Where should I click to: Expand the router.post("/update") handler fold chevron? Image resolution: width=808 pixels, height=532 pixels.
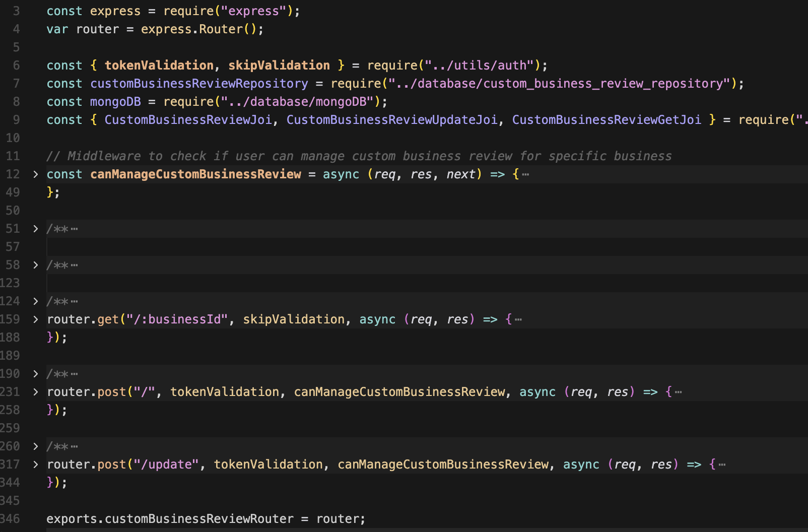coord(35,464)
